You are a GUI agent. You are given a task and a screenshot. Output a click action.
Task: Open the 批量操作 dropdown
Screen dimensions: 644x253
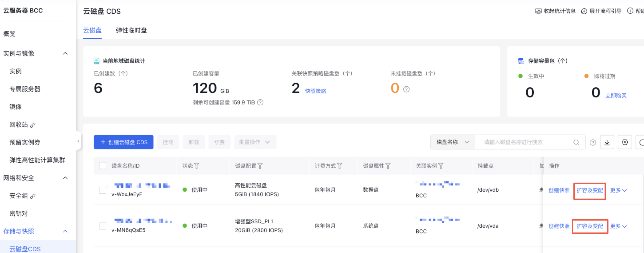[x=255, y=142]
